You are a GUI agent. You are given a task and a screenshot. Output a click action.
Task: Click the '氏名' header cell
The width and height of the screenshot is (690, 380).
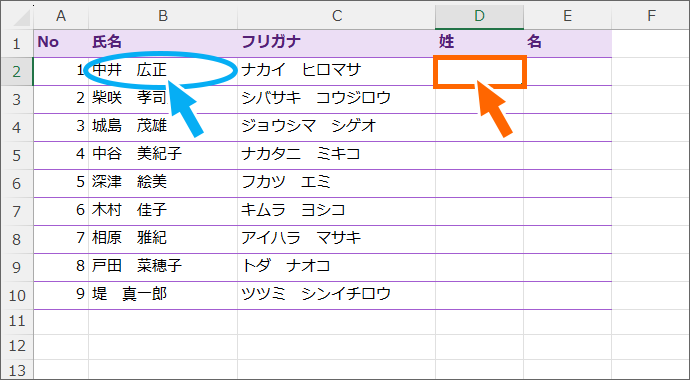click(163, 44)
